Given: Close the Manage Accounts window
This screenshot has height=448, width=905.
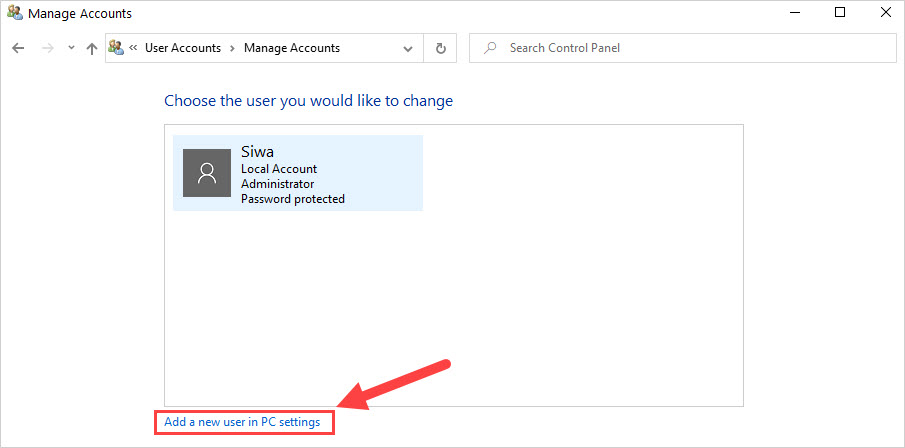Looking at the screenshot, I should [x=886, y=12].
